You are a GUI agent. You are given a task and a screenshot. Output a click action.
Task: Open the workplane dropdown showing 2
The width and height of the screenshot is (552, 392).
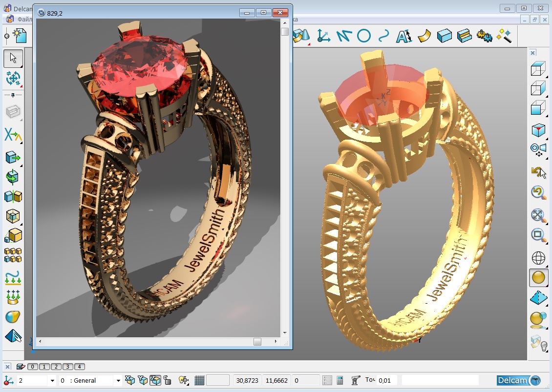[x=52, y=380]
